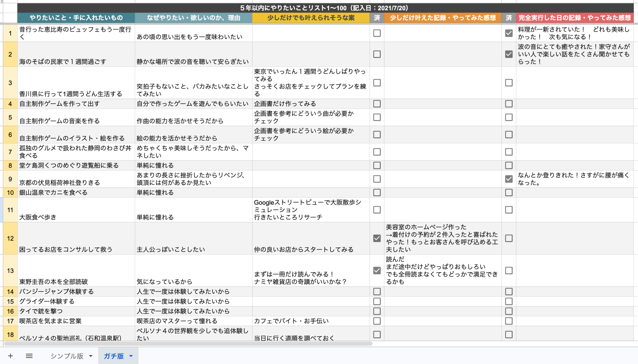
Task: Select the cell 喫茶店を気ままに営業
Action: 76,321
